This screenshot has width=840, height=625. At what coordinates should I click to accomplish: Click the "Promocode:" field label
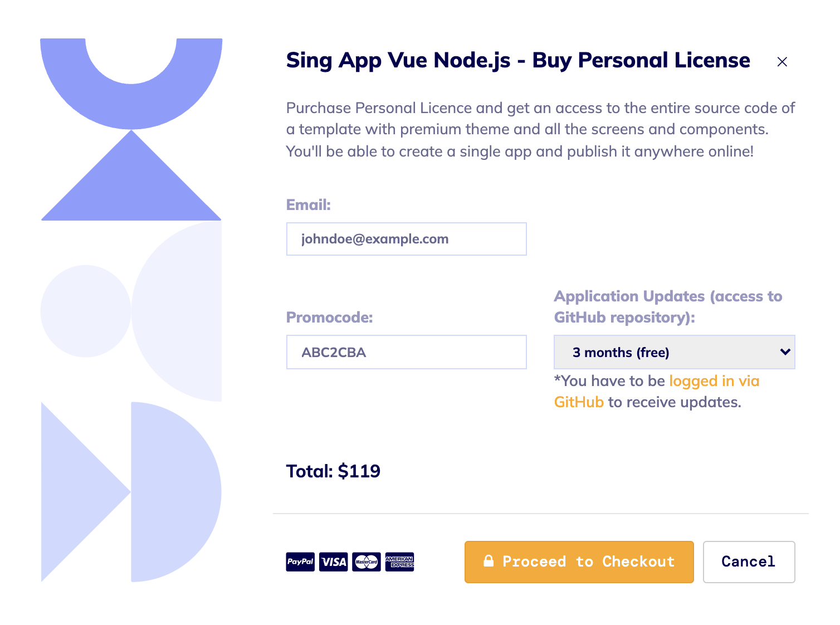[329, 318]
